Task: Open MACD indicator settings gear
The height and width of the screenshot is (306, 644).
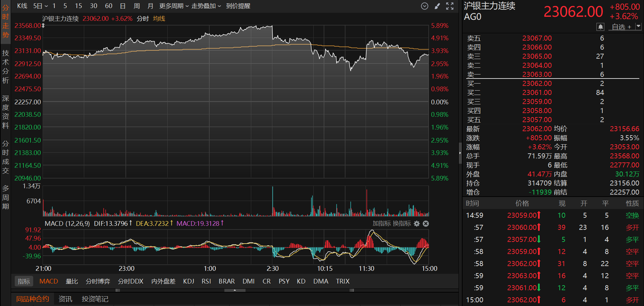Action: click(x=417, y=223)
